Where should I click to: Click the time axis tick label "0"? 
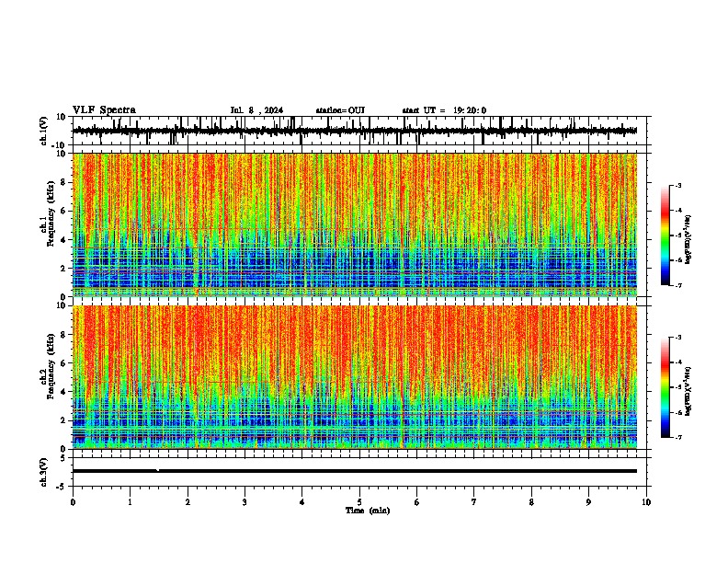click(x=73, y=502)
